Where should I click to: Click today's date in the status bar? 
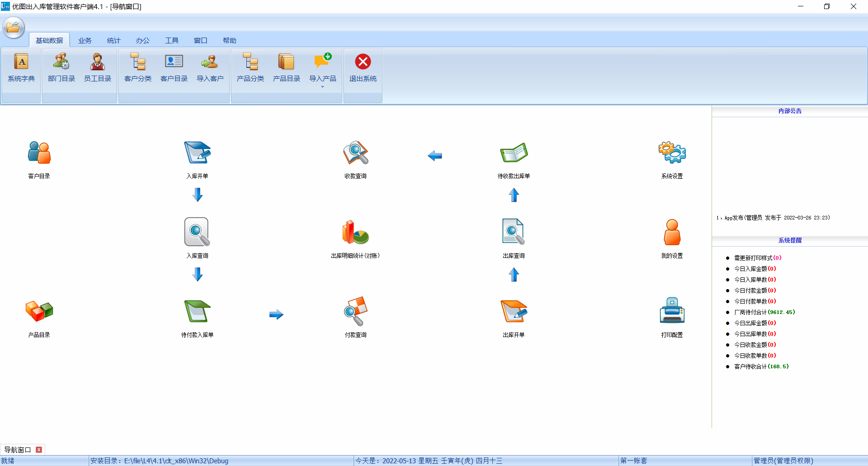pyautogui.click(x=429, y=461)
